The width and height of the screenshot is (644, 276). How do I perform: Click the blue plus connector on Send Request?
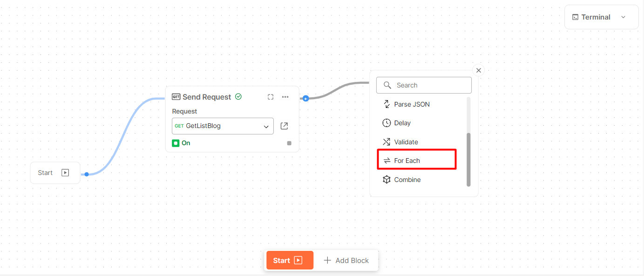coord(305,98)
